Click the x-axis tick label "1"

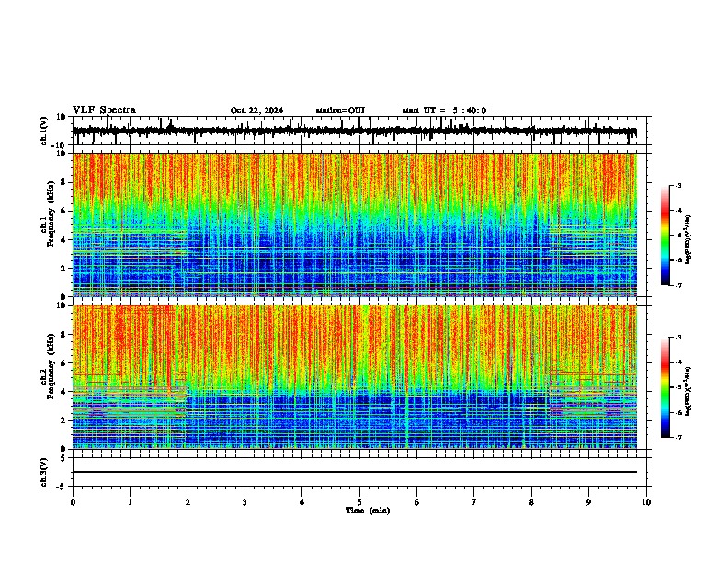(x=130, y=502)
